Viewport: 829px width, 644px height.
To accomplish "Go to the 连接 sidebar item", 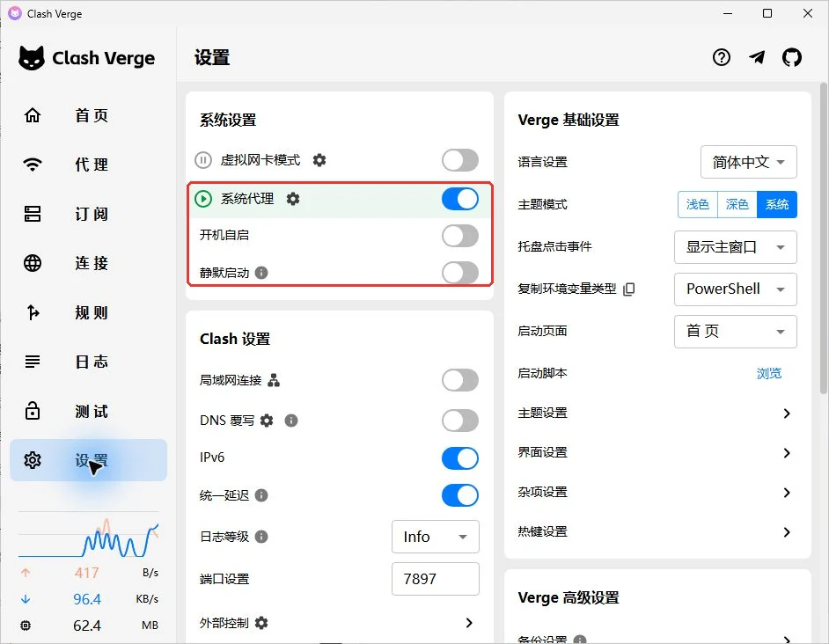I will tap(88, 263).
